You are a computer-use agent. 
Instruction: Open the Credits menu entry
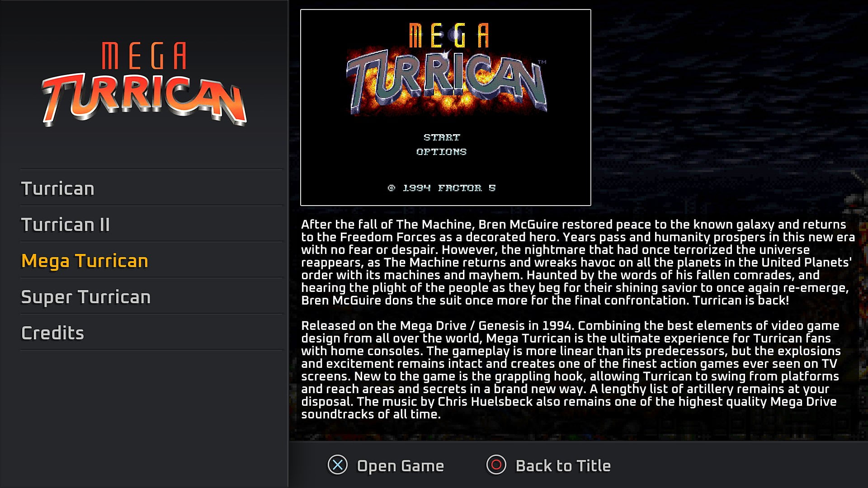[52, 333]
